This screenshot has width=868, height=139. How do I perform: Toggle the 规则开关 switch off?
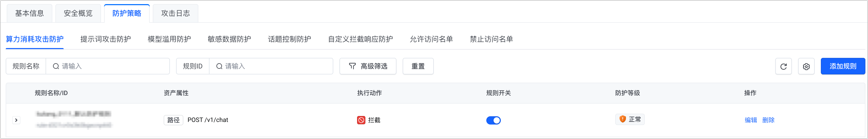click(x=493, y=120)
